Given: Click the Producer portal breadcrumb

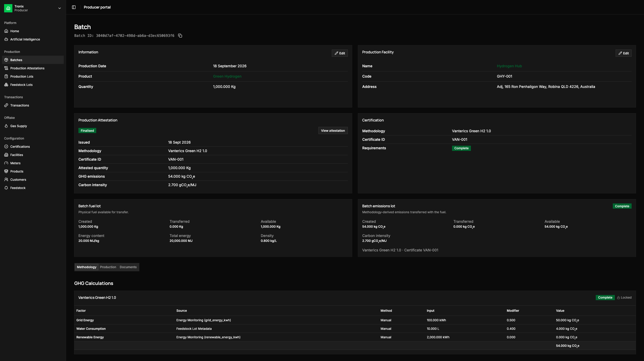Looking at the screenshot, I should (x=97, y=7).
